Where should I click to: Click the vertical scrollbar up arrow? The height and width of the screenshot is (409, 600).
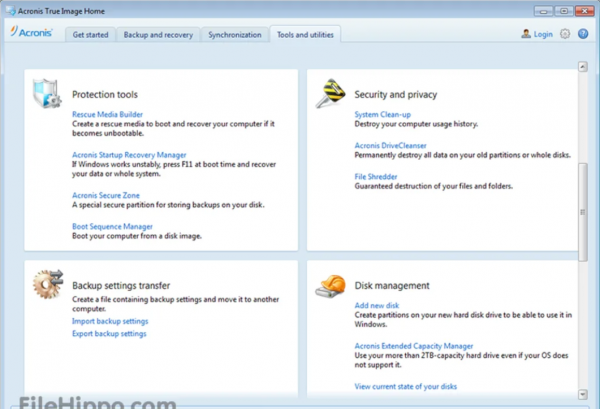tap(583, 67)
